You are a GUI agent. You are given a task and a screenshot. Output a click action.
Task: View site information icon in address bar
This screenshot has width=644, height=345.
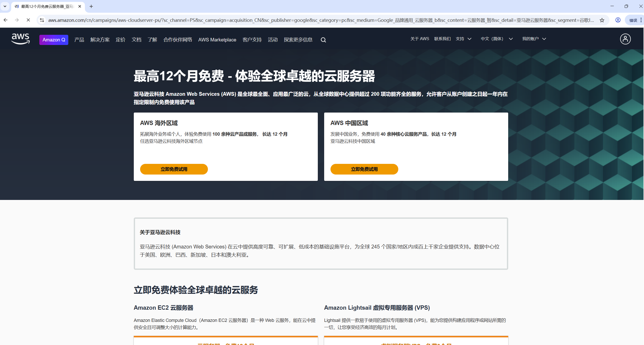[42, 20]
